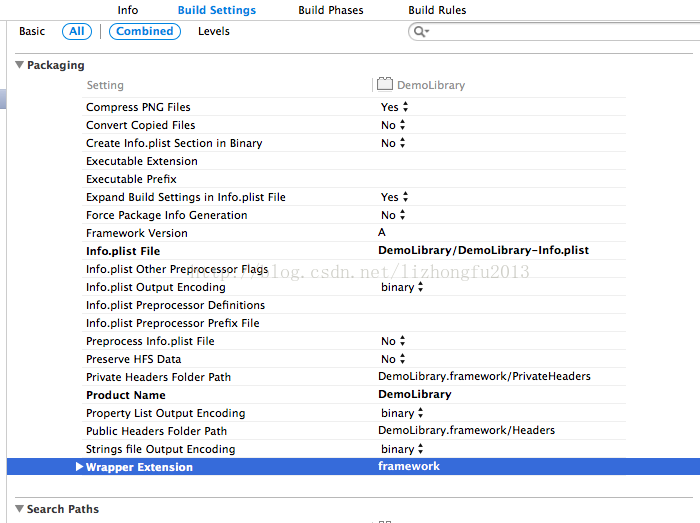Screen dimensions: 700x523
Task: Open Convert Copied Files No popup
Action: 393,125
